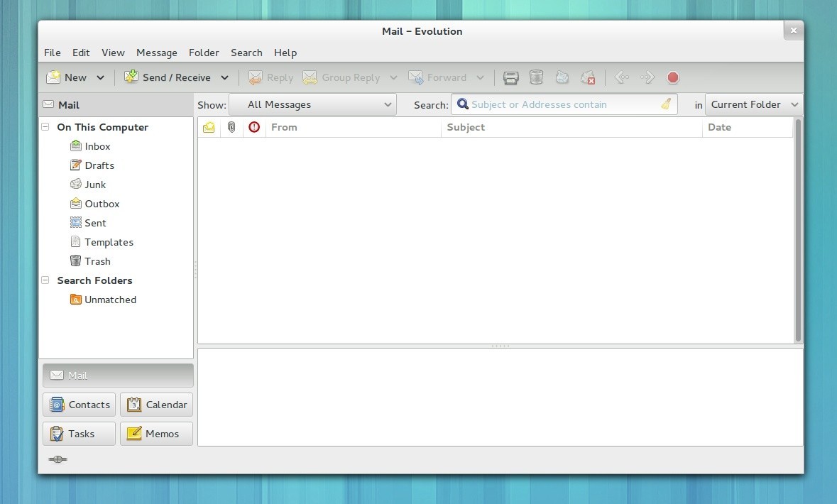Switch to the Memos view
The width and height of the screenshot is (837, 504).
pyautogui.click(x=156, y=434)
